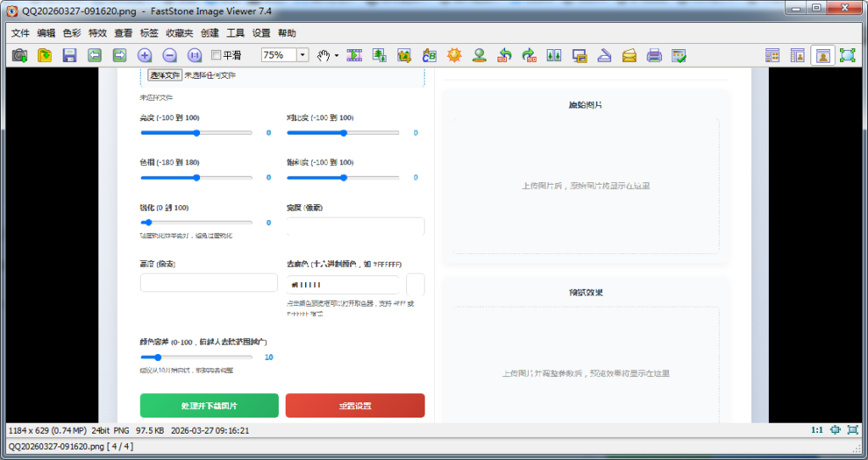Email the image via envelope icon
Image resolution: width=868 pixels, height=460 pixels.
tap(630, 55)
